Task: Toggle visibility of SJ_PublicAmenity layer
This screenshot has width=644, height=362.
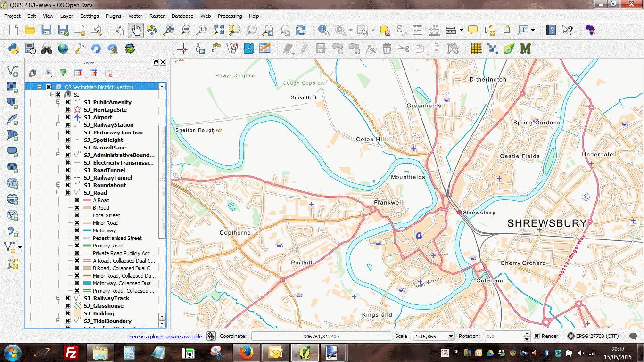Action: coord(67,102)
